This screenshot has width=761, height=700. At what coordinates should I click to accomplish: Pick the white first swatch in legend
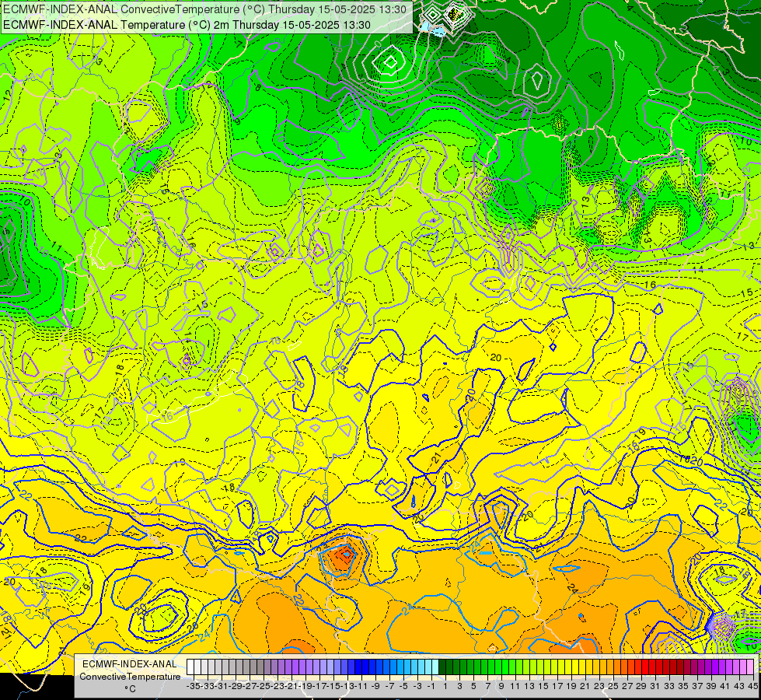tap(190, 667)
